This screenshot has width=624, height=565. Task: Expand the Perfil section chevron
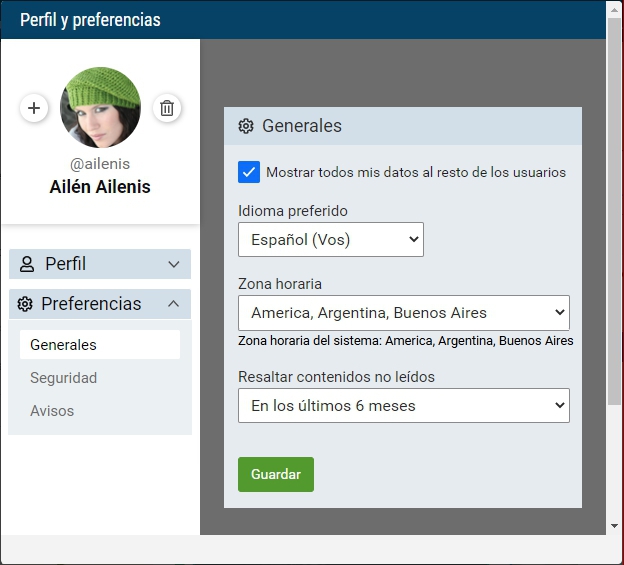tap(174, 264)
